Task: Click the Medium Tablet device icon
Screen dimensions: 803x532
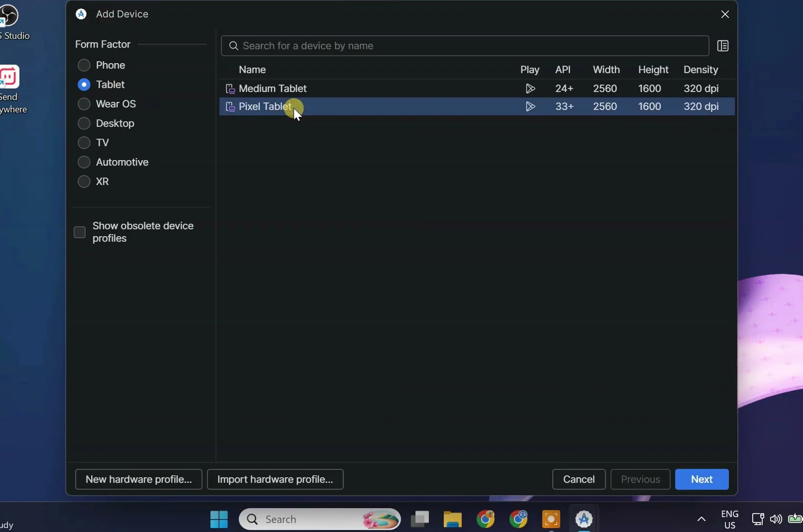Action: [230, 89]
